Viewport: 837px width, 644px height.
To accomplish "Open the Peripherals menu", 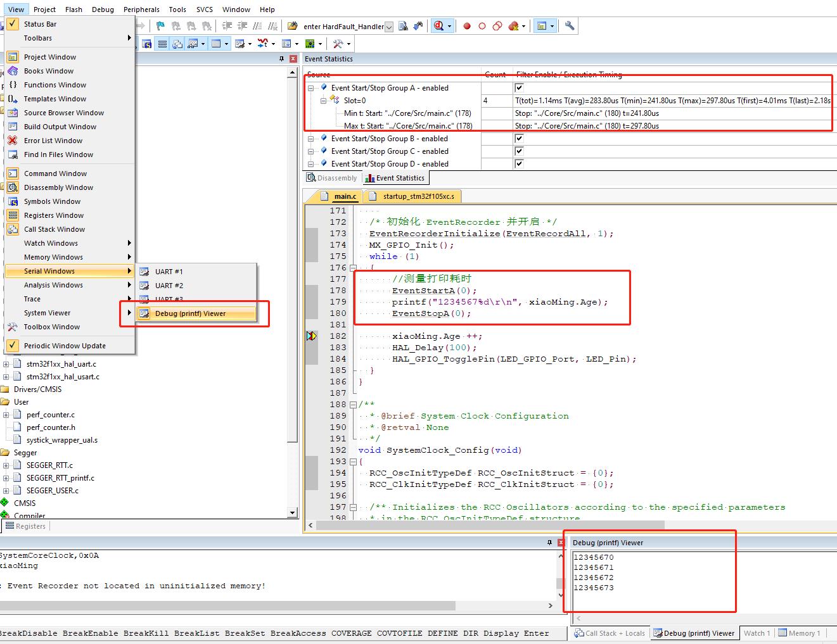I will coord(141,9).
